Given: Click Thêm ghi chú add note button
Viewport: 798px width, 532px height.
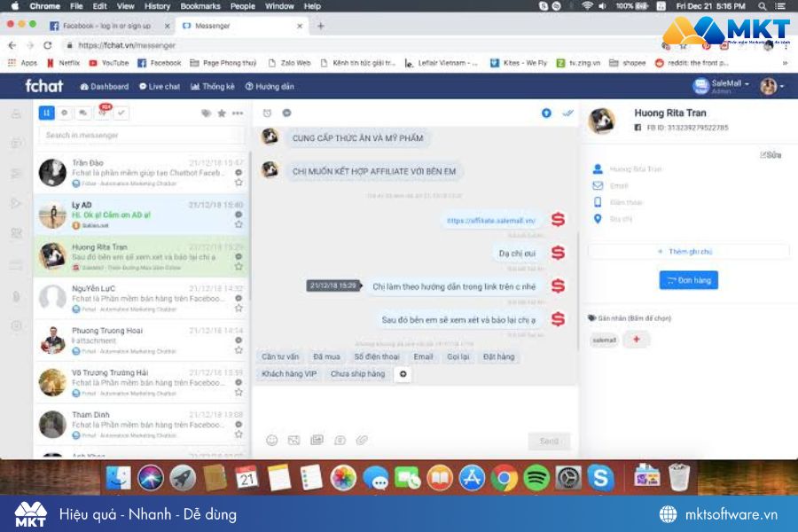Looking at the screenshot, I should point(689,252).
